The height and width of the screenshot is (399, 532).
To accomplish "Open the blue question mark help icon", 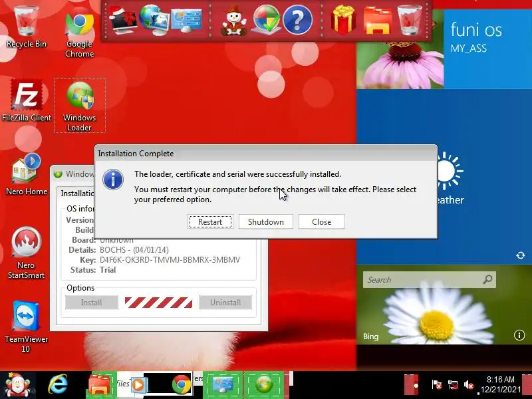I will tap(297, 21).
